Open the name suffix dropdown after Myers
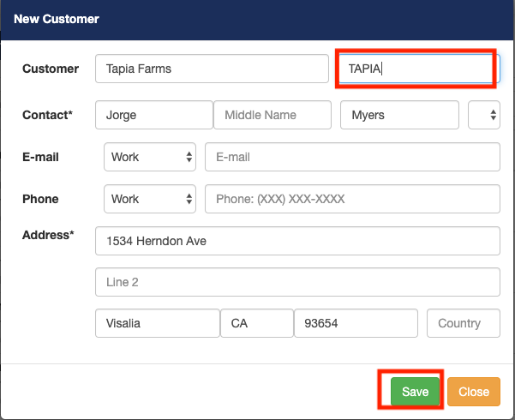Viewport: 515px width, 420px height. coord(484,115)
